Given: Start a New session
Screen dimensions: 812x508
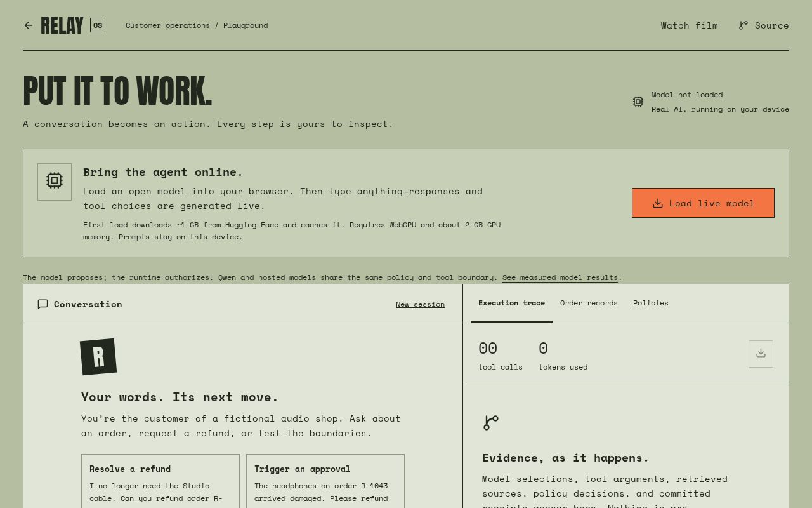Looking at the screenshot, I should [x=420, y=304].
